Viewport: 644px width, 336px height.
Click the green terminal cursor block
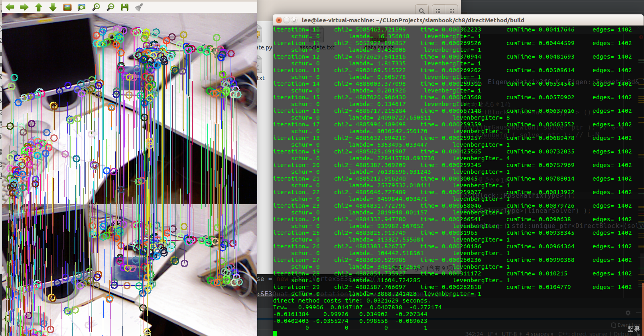click(x=275, y=333)
